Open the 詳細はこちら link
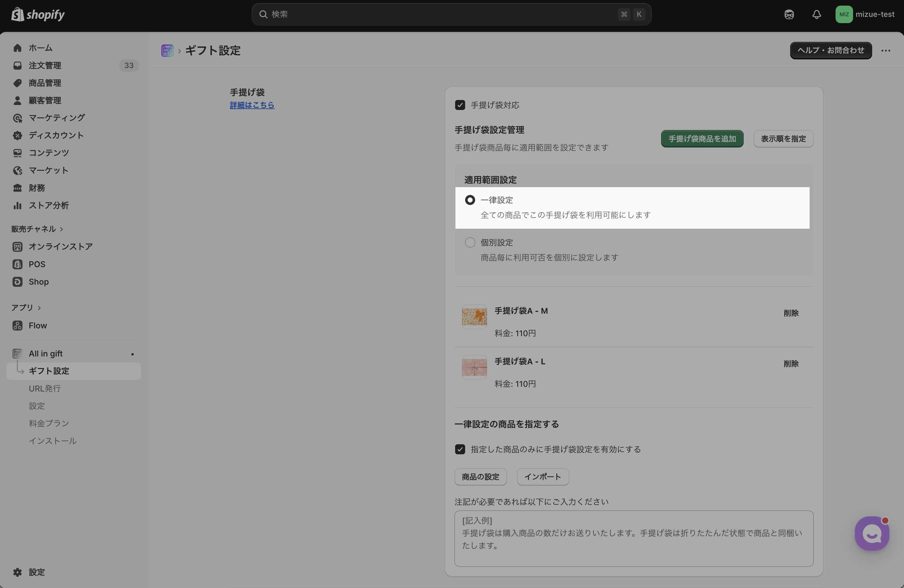Viewport: 904px width, 588px height. 252,105
